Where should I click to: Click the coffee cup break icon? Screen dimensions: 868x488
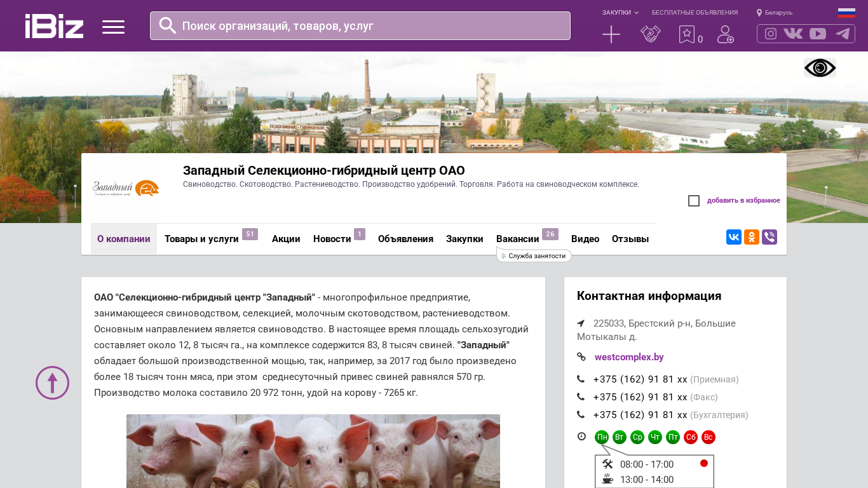pyautogui.click(x=608, y=479)
